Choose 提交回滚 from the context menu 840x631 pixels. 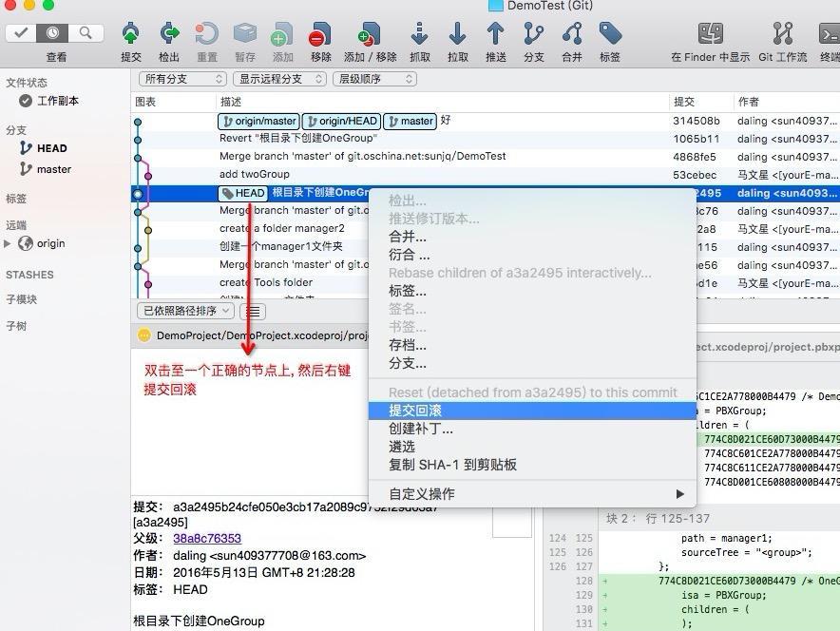coord(532,411)
